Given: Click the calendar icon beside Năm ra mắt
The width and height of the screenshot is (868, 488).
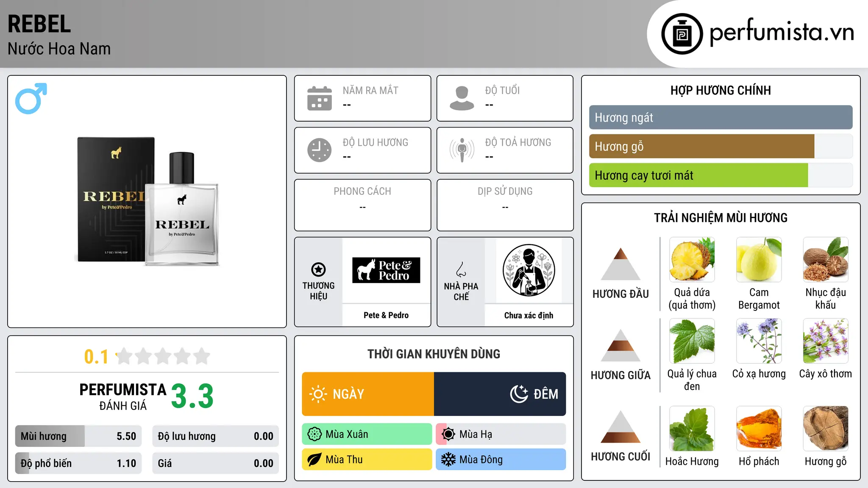Looking at the screenshot, I should tap(320, 98).
